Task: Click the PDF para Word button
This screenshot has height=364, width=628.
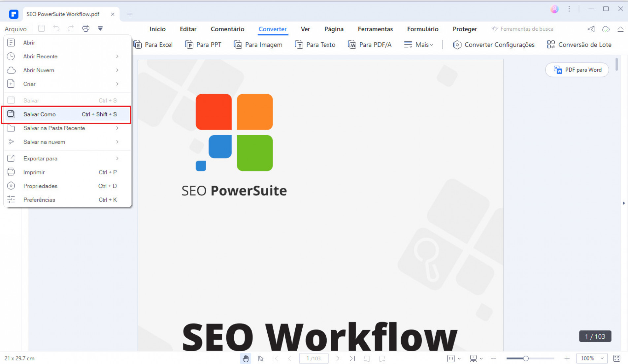Action: click(577, 70)
